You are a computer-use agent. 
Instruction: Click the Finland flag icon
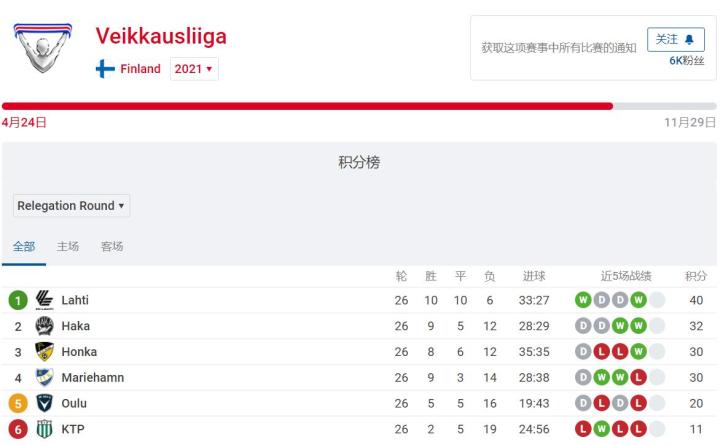(105, 70)
